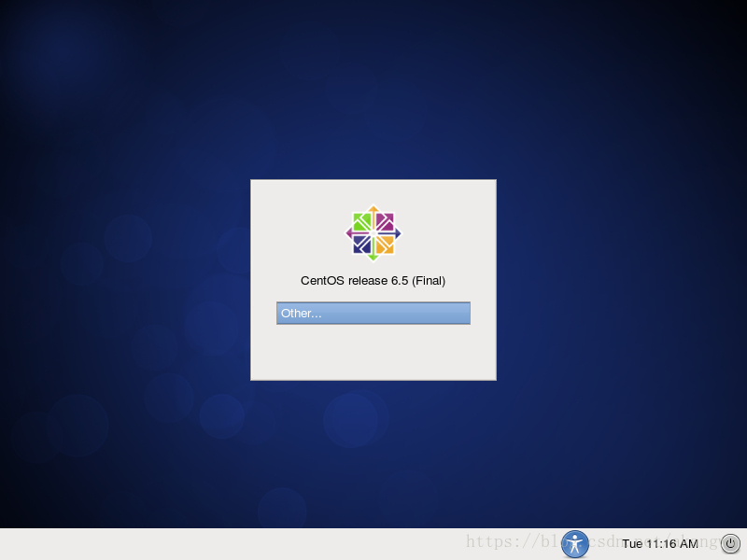
Task: Open the accessibility preferences icon
Action: tap(574, 544)
